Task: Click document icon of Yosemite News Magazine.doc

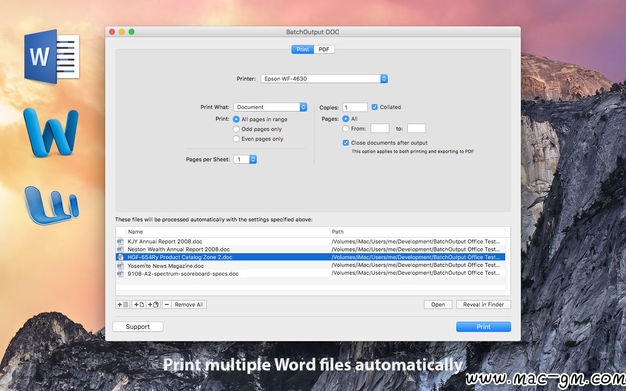Action: pos(120,266)
